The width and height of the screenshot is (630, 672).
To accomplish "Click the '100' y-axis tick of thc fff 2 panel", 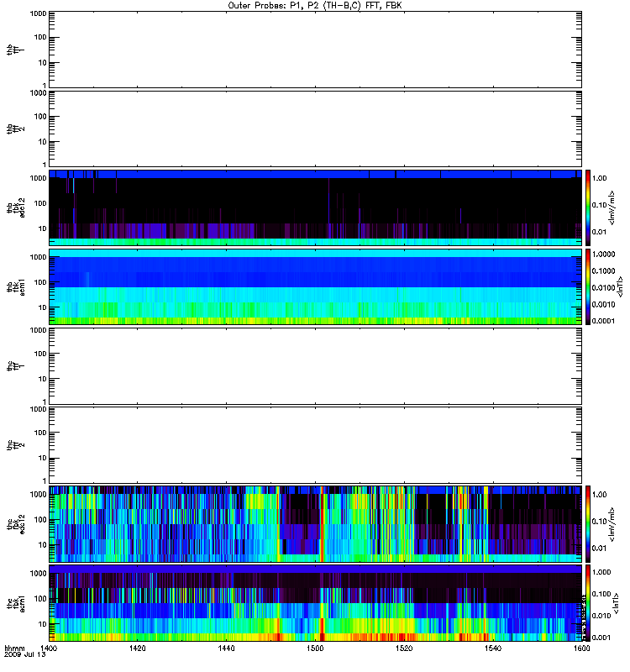I will (40, 433).
